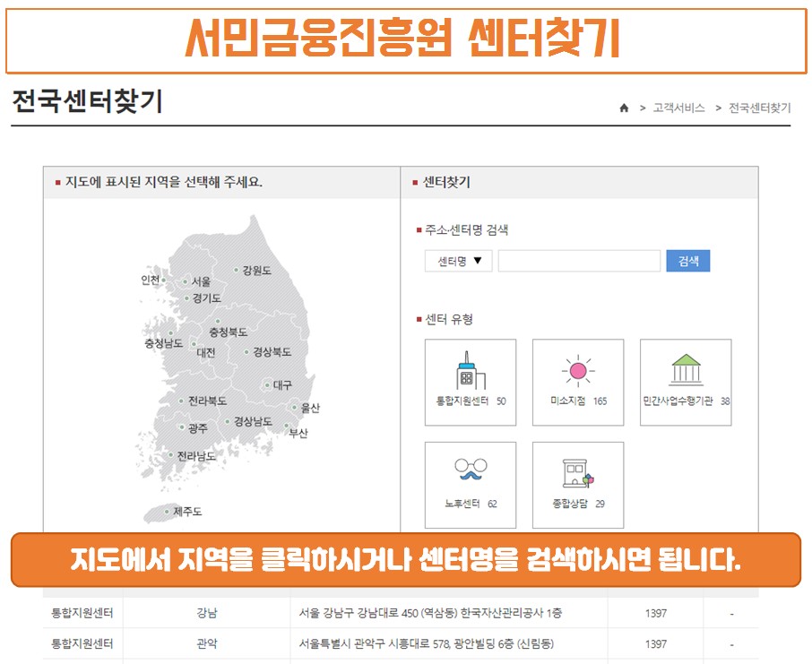
Task: Open the 센터명 search type dropdown
Action: pos(458,261)
